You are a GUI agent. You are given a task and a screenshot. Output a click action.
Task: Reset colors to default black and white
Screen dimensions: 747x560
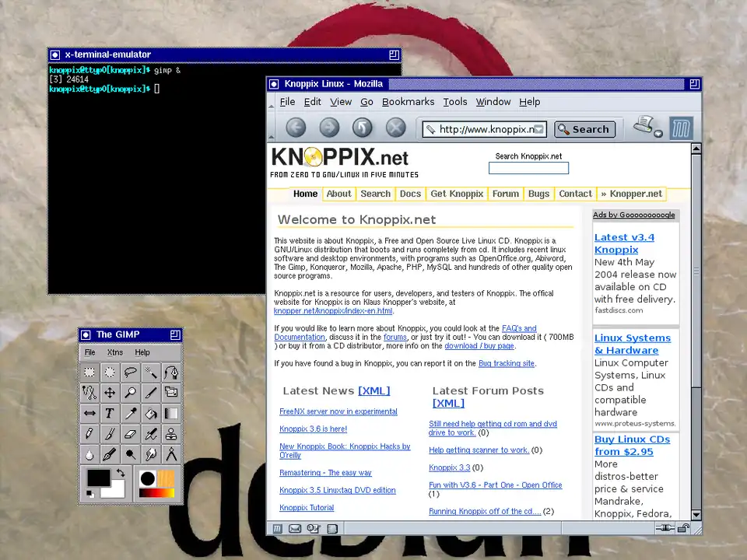(x=89, y=493)
